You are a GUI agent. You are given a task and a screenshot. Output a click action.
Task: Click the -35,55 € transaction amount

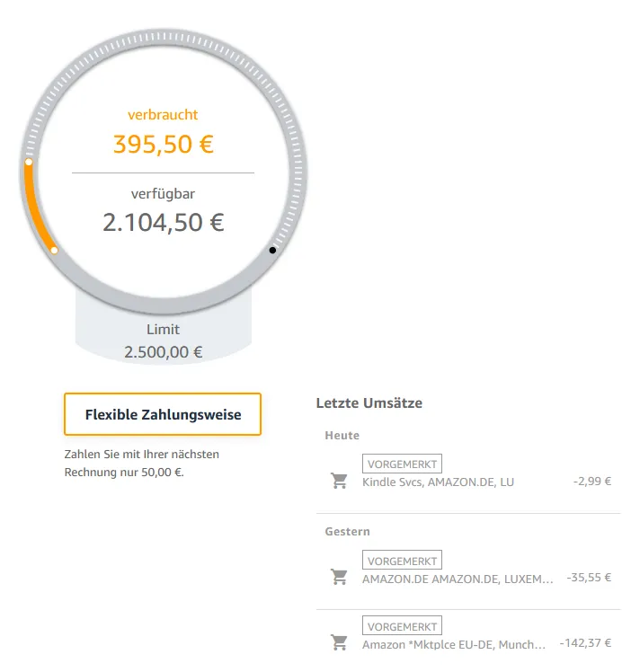click(x=589, y=578)
